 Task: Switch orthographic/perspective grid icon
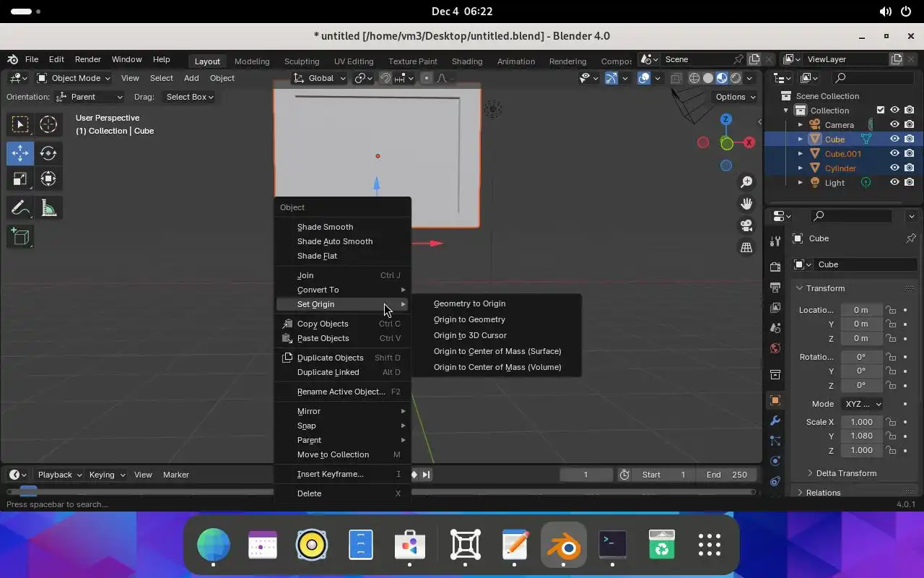tap(746, 247)
